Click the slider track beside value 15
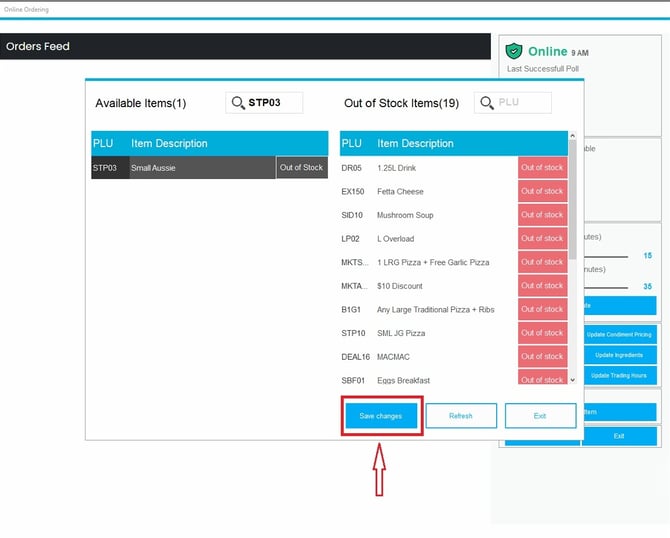This screenshot has height=538, width=670. (606, 256)
